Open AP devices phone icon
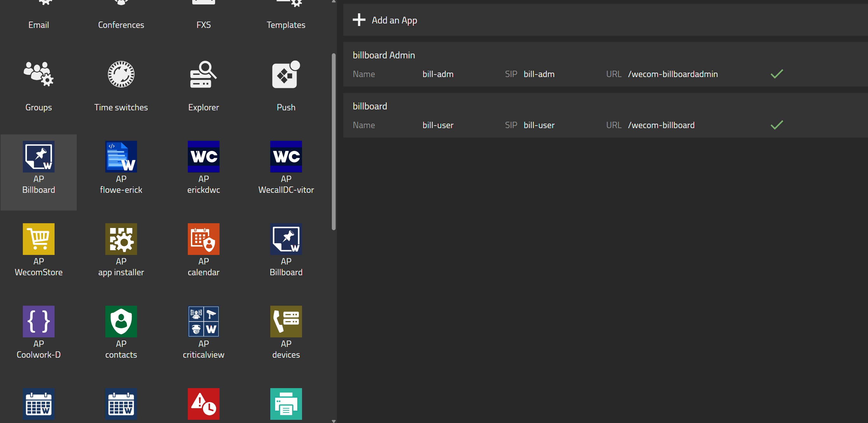868x423 pixels. pos(286,322)
